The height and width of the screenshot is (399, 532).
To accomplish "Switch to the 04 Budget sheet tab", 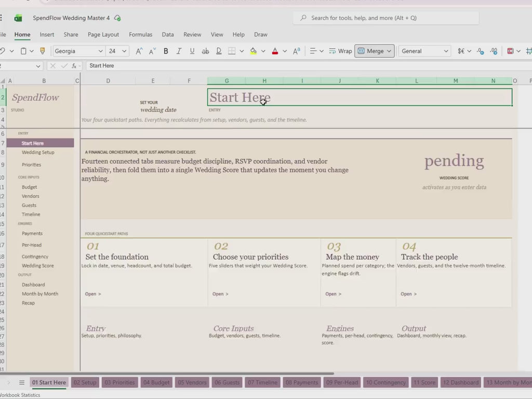I will 156,382.
